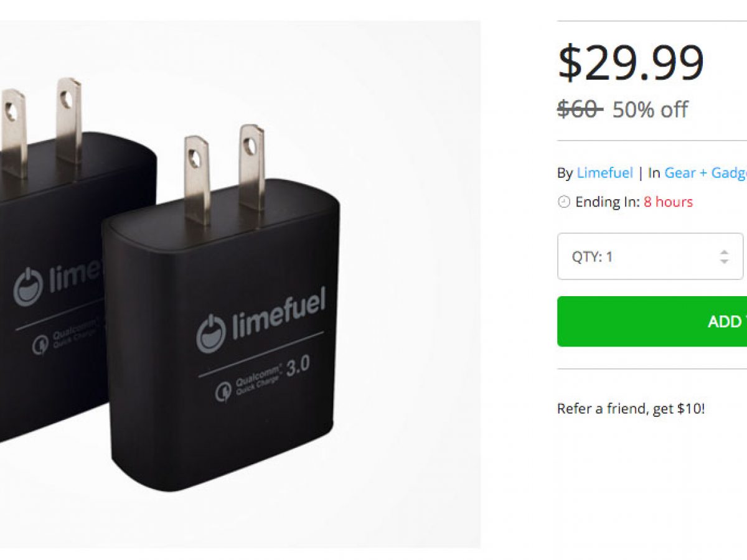
Task: Click the crossed-out $60 original price
Action: (x=580, y=110)
